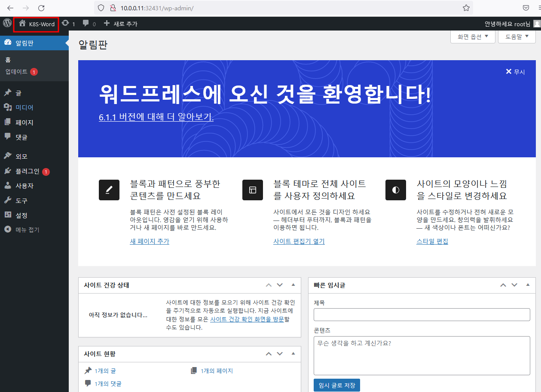Move 사이트 건강 상태 widget up

point(269,285)
